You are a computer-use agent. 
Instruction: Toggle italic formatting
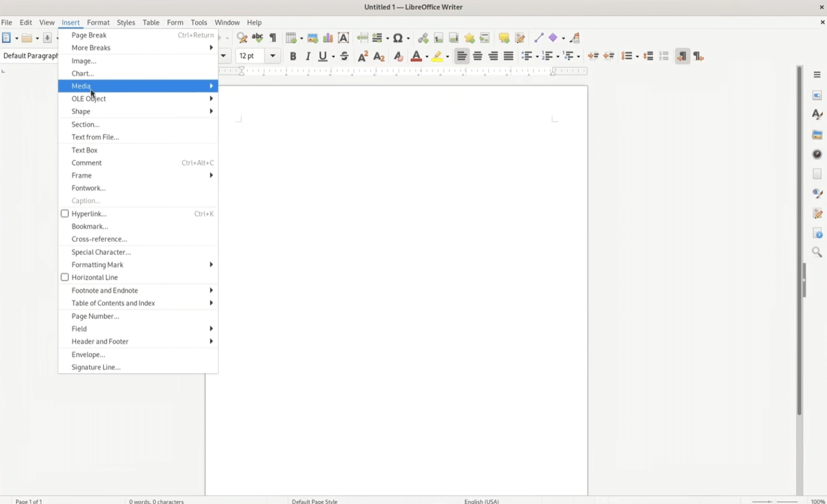point(308,56)
